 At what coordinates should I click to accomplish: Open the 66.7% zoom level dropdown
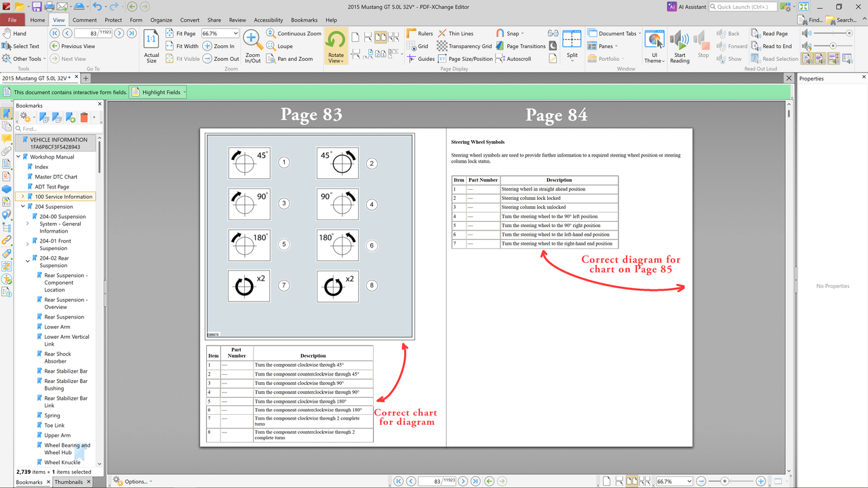220,33
